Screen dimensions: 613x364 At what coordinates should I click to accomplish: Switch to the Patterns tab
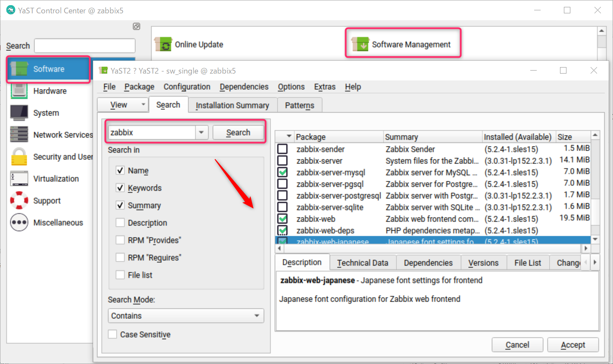coord(299,105)
